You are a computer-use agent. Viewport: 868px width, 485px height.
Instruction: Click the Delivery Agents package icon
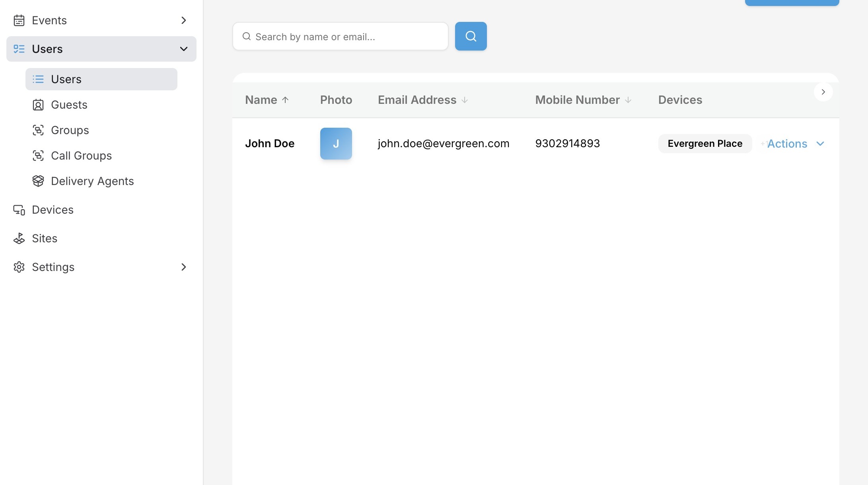coord(38,181)
